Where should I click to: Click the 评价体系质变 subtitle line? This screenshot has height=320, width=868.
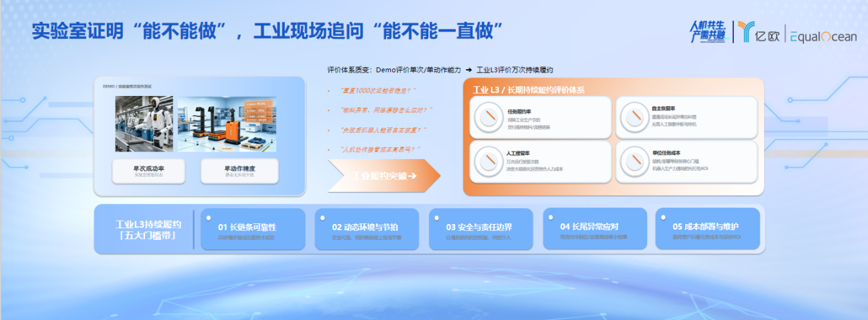440,69
